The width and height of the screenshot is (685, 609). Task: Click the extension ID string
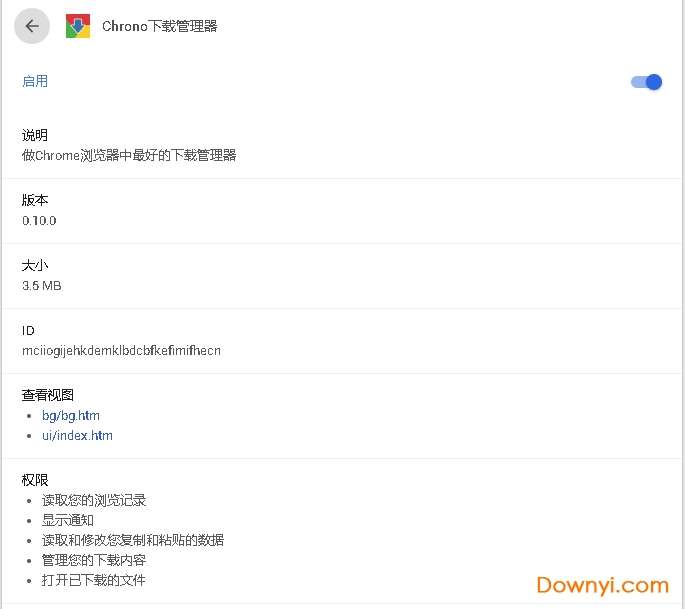pos(121,351)
